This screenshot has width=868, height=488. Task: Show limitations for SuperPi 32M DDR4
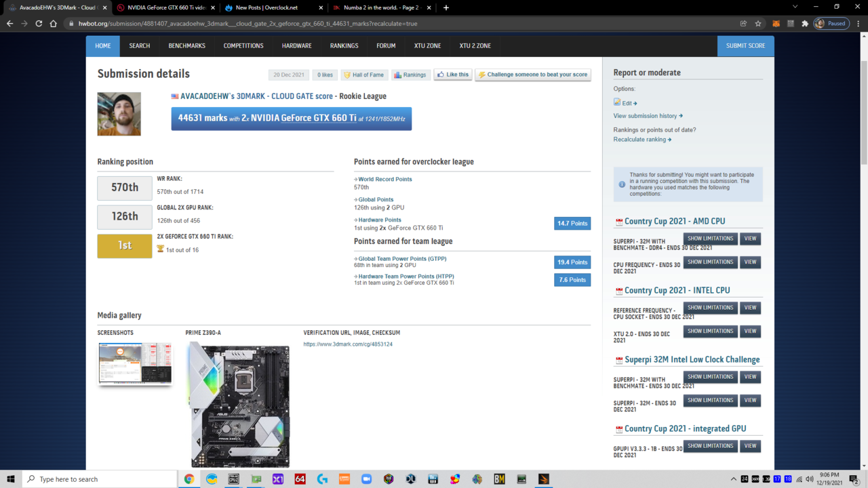coord(710,239)
